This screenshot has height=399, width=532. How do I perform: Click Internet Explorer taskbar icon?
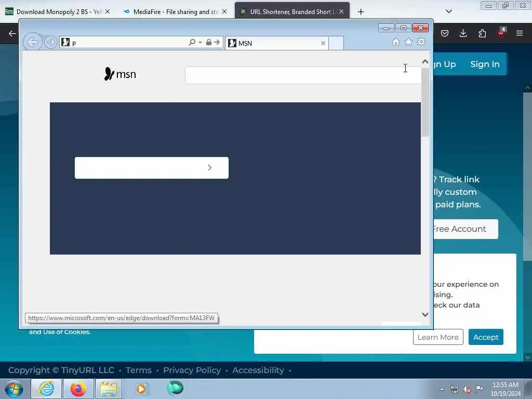click(x=46, y=389)
